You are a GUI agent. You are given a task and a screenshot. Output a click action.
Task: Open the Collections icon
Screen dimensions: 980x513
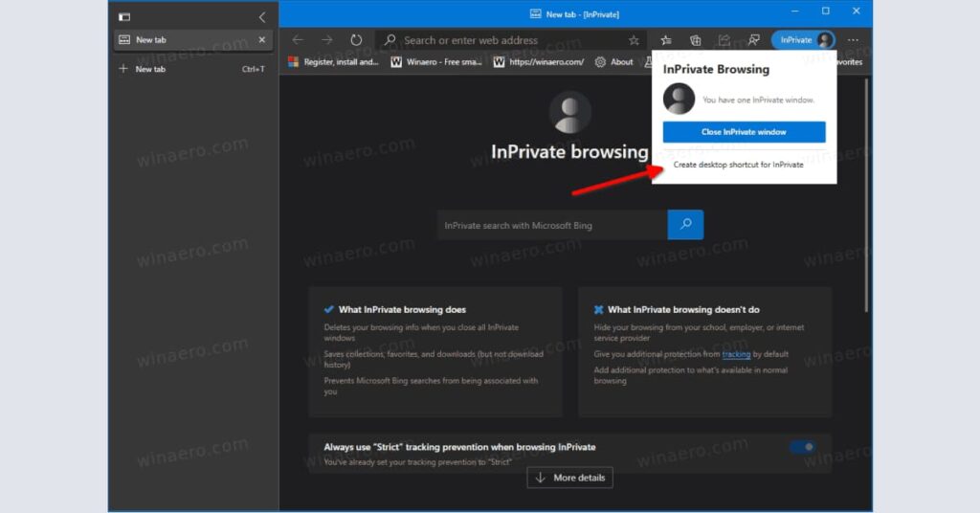[x=696, y=40]
